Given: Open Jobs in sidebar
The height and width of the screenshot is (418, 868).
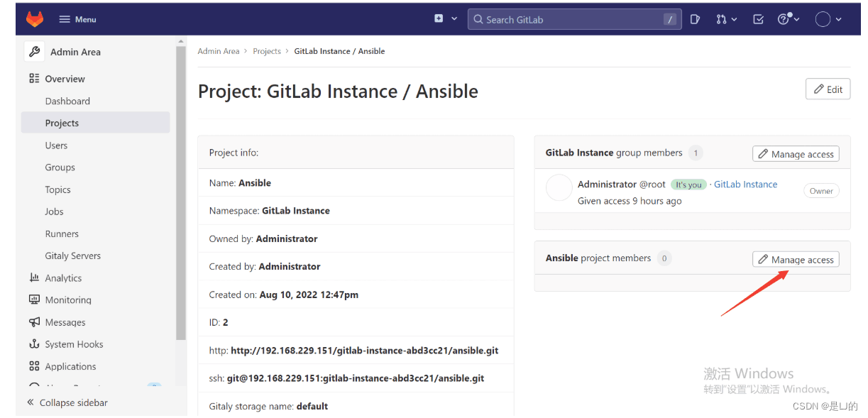Looking at the screenshot, I should 54,211.
